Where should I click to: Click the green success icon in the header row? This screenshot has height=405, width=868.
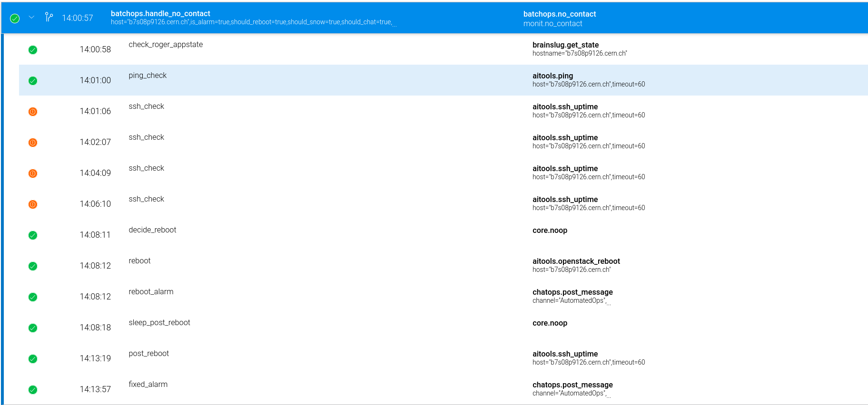(15, 19)
